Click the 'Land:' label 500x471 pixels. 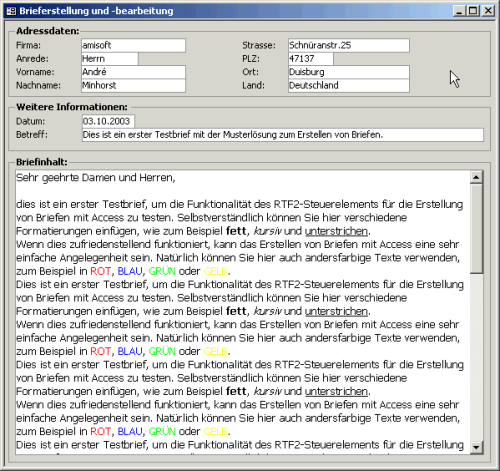click(253, 85)
